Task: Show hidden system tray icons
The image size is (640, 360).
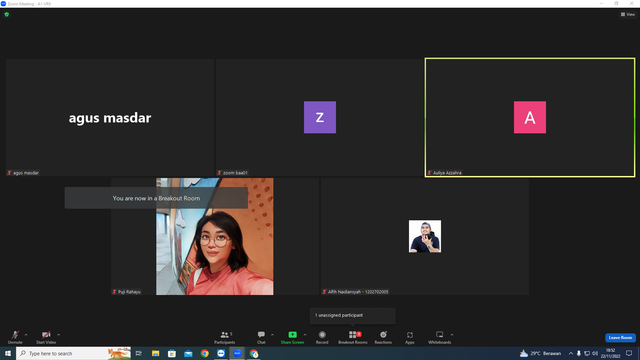Action: (571, 353)
